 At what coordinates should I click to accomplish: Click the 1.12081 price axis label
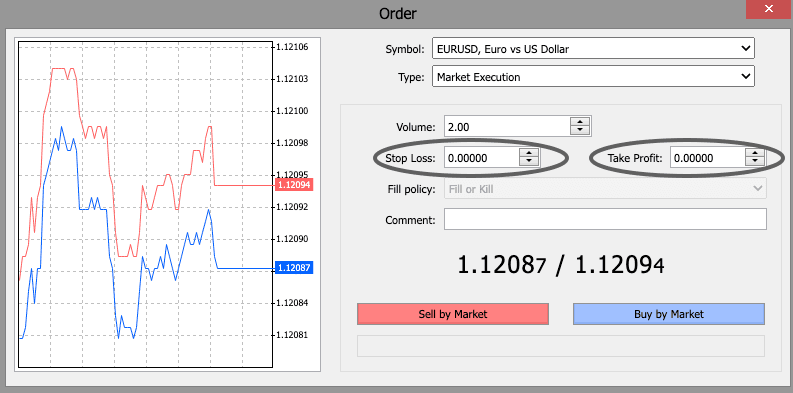tap(293, 335)
